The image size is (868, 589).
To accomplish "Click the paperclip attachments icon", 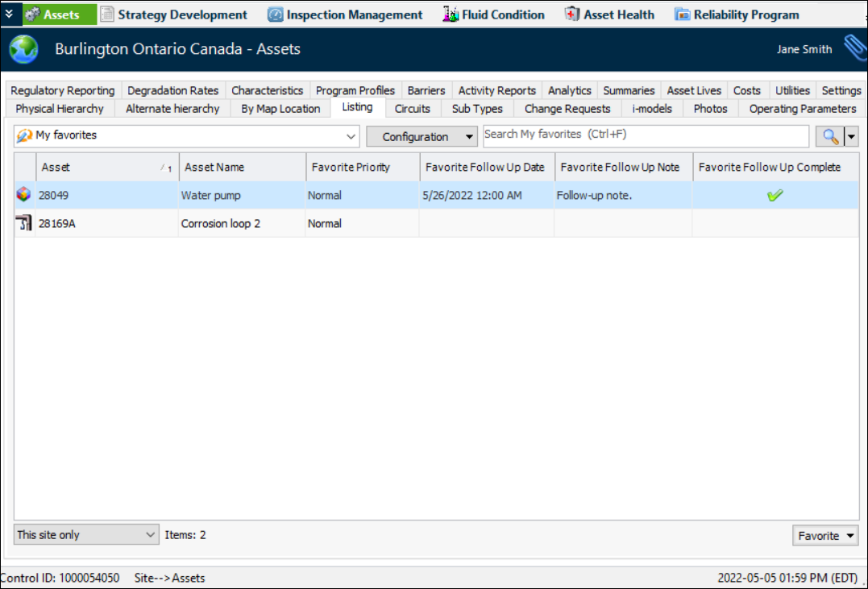I will coord(853,48).
